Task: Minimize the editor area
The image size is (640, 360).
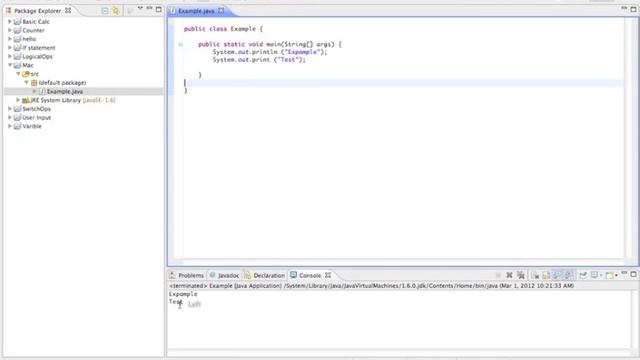Action: (624, 8)
